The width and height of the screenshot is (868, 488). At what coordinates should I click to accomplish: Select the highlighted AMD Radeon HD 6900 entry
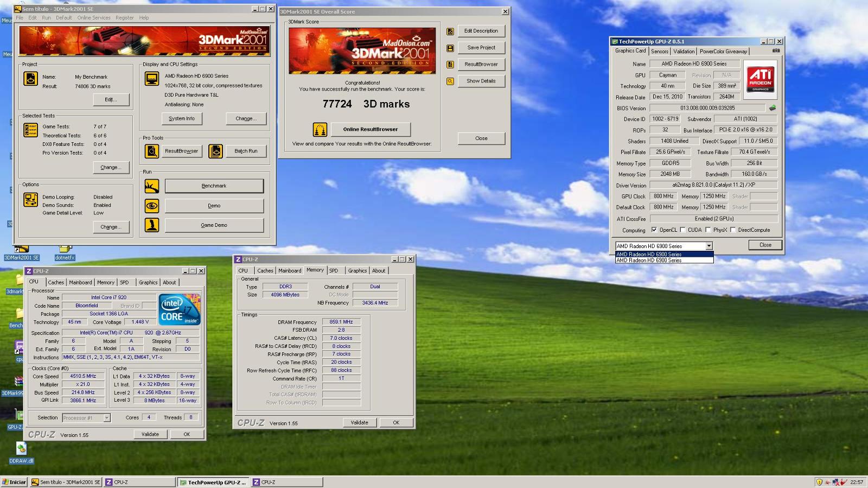point(664,254)
